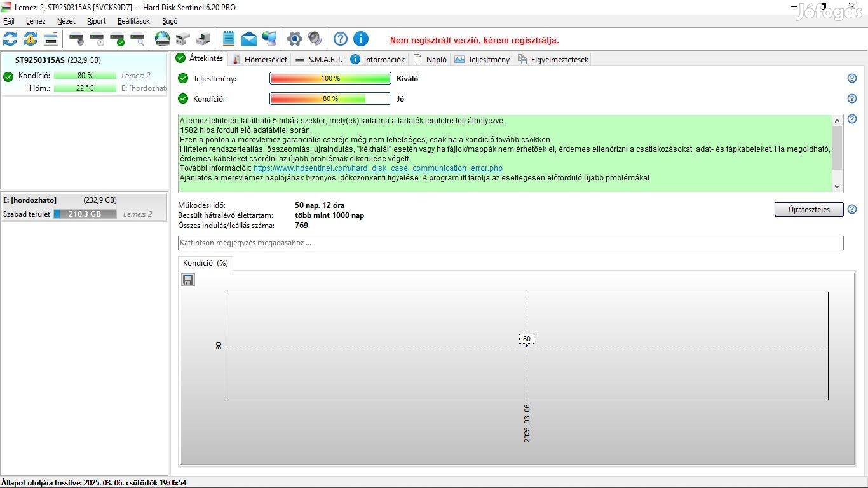Open the Riport menu
868x488 pixels.
point(97,21)
